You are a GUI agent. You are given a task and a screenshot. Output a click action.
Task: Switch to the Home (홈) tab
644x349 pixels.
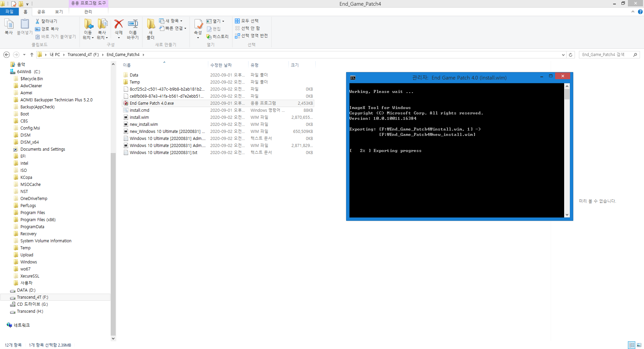click(25, 12)
